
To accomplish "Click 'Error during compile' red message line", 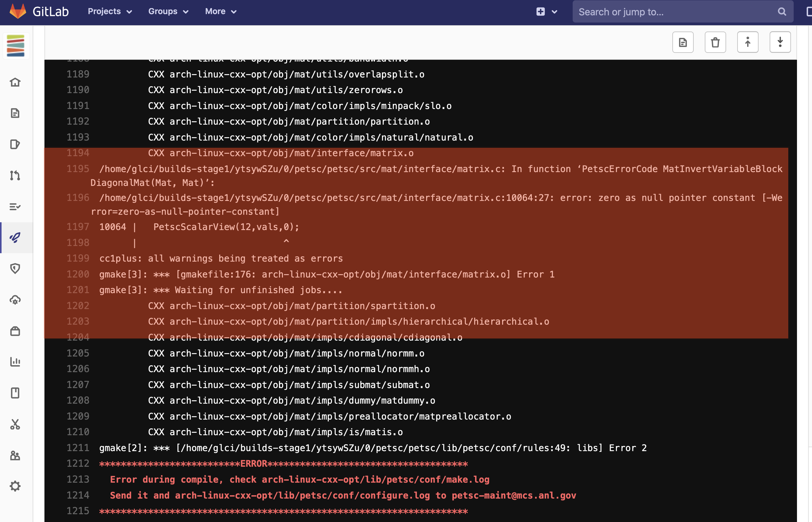I will pos(300,480).
